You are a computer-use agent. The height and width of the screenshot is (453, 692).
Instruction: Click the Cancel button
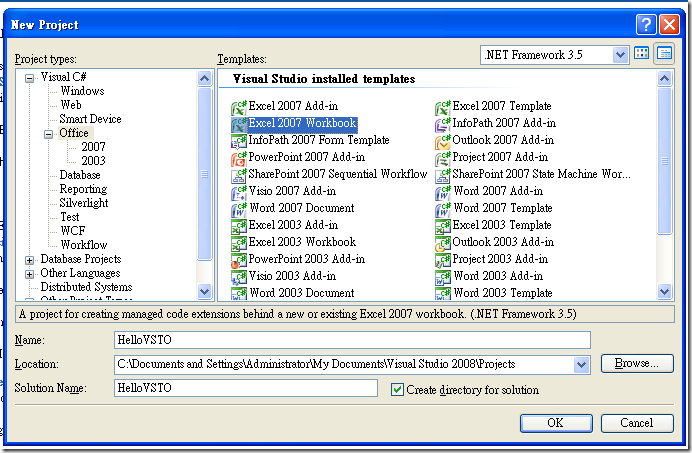(637, 423)
